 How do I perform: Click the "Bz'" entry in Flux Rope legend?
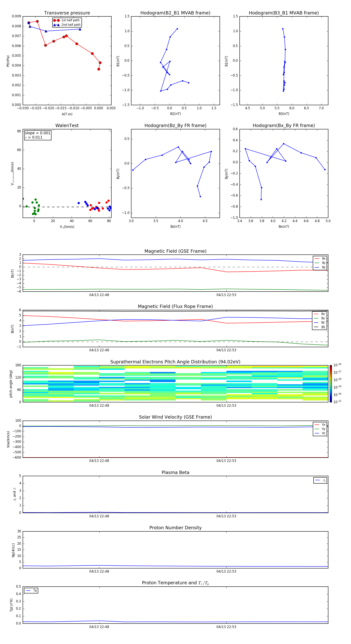(x=320, y=323)
